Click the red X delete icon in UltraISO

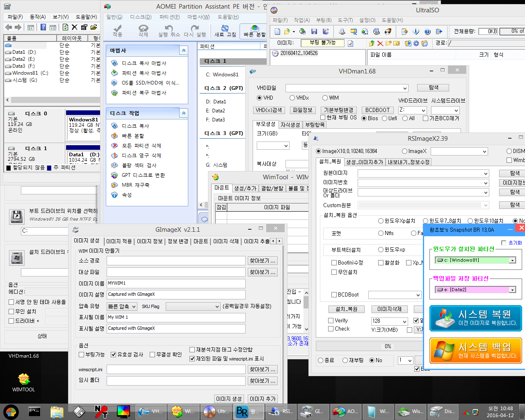(x=380, y=43)
